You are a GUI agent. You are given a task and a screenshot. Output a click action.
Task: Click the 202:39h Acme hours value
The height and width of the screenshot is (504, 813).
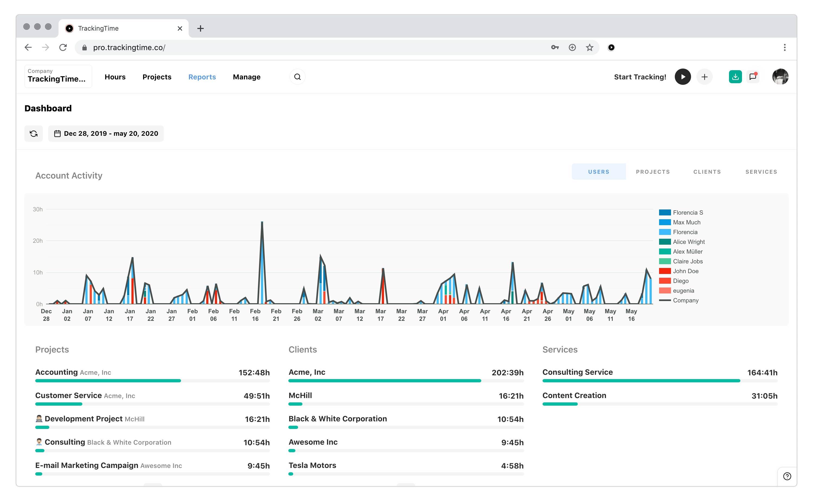(x=507, y=373)
